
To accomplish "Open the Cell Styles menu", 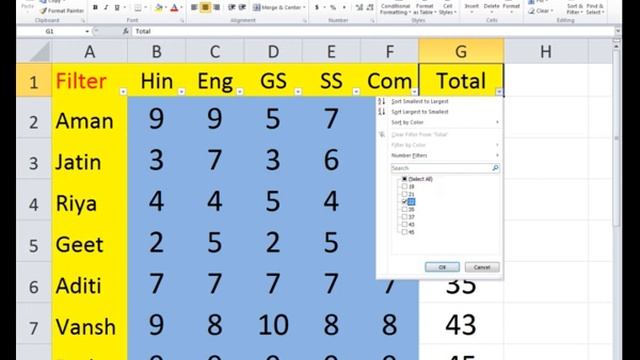I will (x=447, y=8).
